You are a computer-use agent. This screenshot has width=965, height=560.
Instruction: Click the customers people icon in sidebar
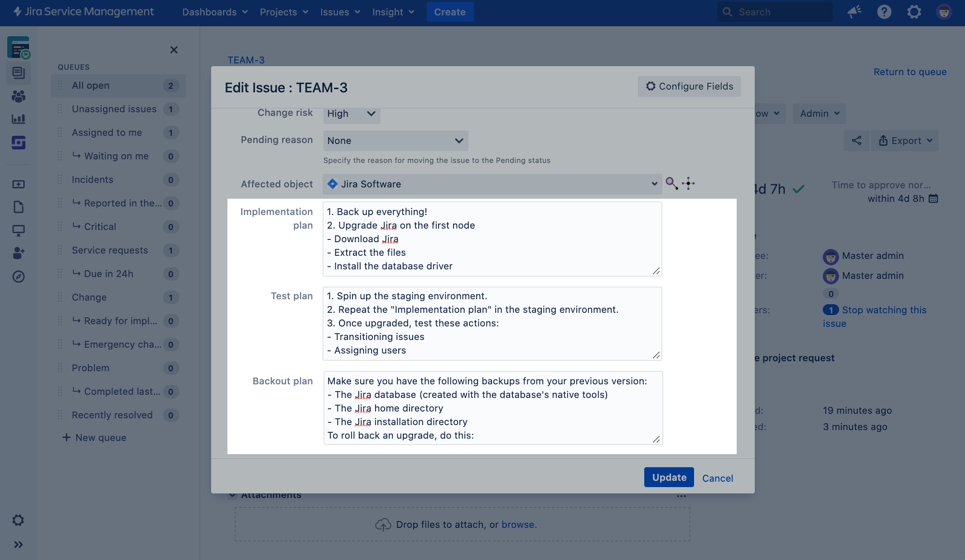(19, 96)
